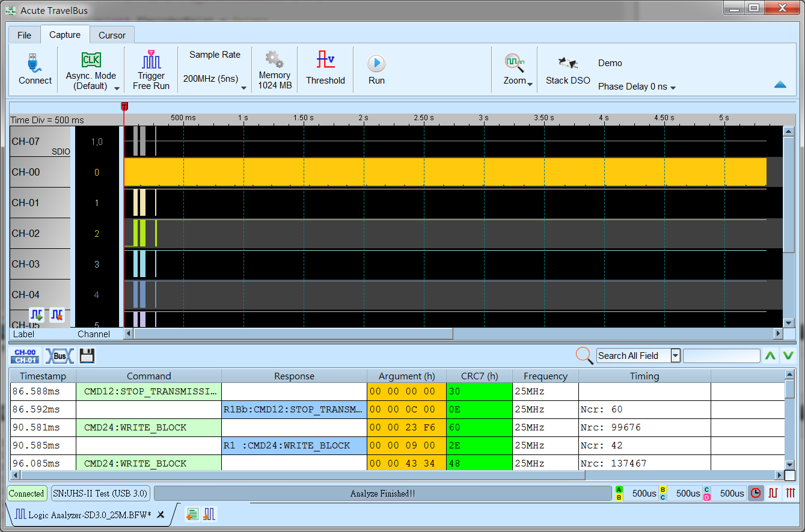Select the CH-03 channel label
The height and width of the screenshot is (532, 805).
tap(40, 264)
